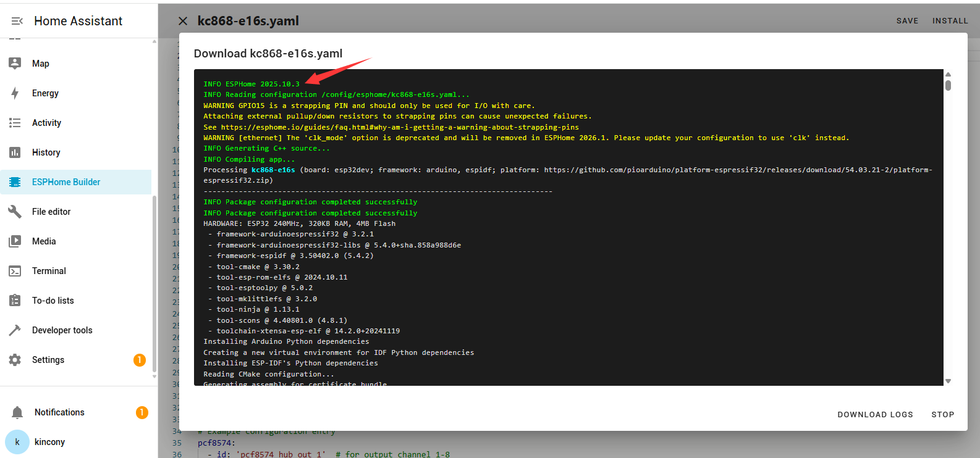The height and width of the screenshot is (458, 980).
Task: Click the File editor wrench icon
Action: coord(15,212)
